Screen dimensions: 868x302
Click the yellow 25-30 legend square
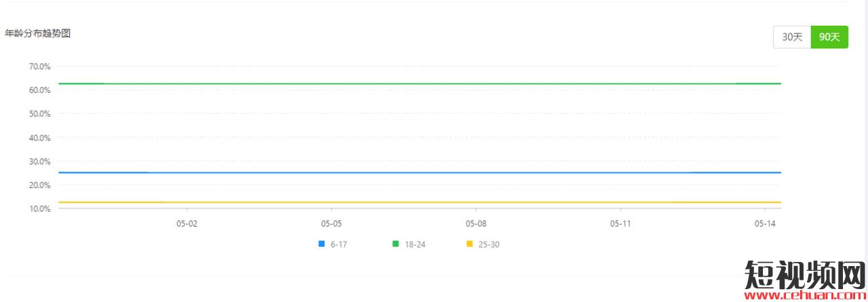pyautogui.click(x=469, y=244)
